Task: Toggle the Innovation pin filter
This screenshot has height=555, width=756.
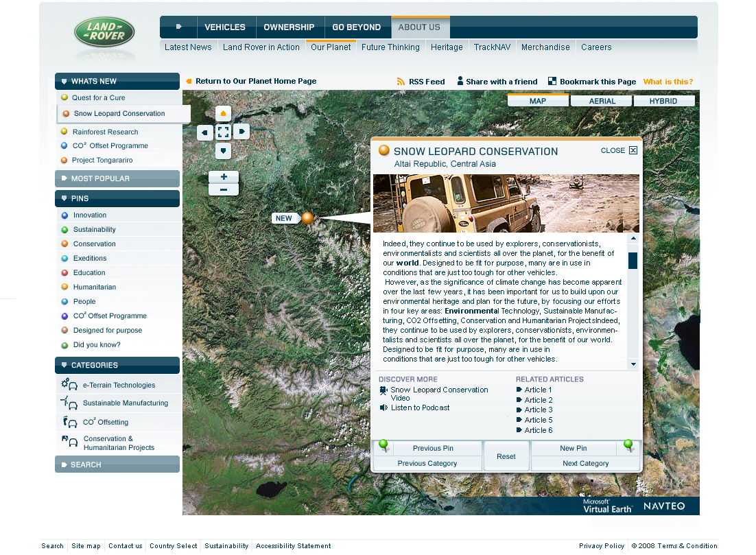Action: (x=117, y=215)
